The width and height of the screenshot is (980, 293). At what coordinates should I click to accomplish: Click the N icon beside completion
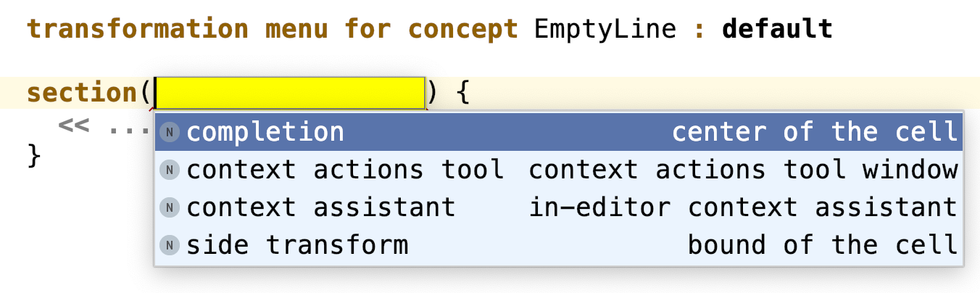pos(170,132)
